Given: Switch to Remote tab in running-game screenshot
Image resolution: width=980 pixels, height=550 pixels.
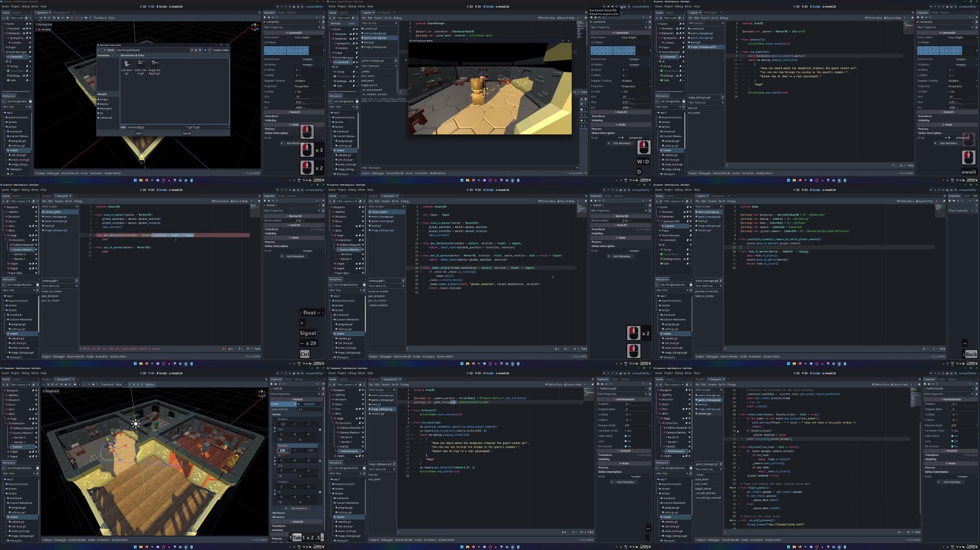Looking at the screenshot, I should click(x=335, y=23).
